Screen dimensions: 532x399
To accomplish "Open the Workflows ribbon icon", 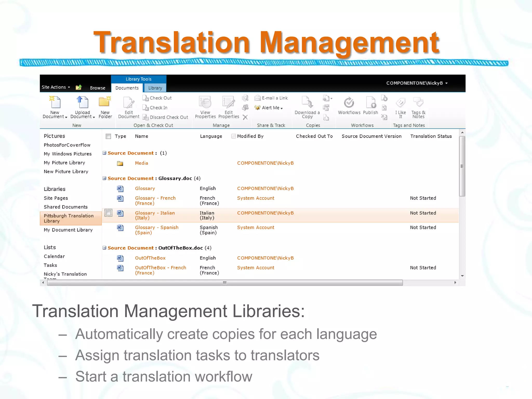I will (x=349, y=102).
